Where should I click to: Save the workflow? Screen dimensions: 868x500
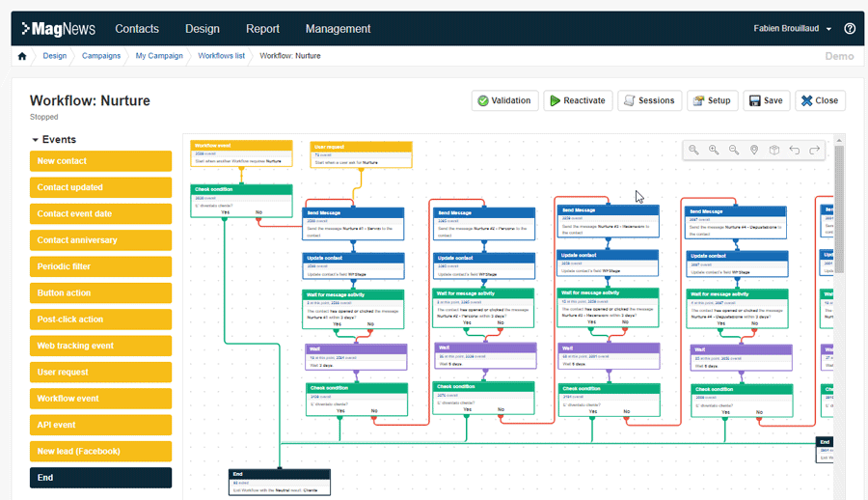pos(765,100)
